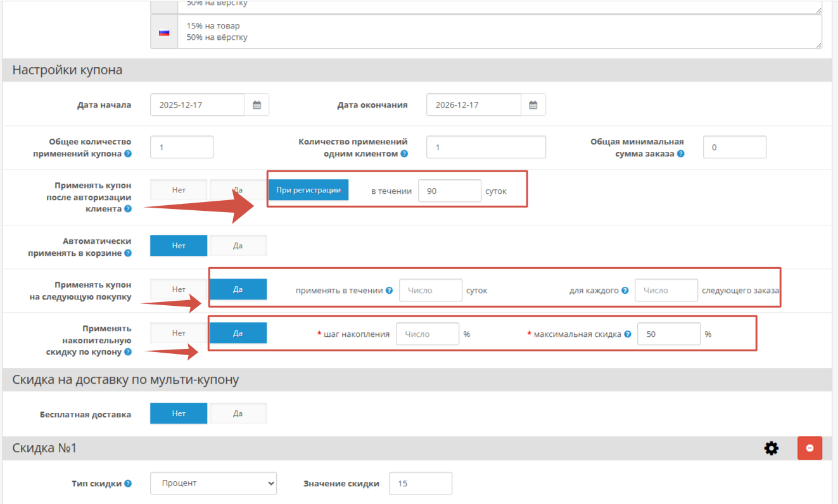838x504 pixels.
Task: Click help icon next to Общая минимальная сумма заказа
Action: (680, 153)
